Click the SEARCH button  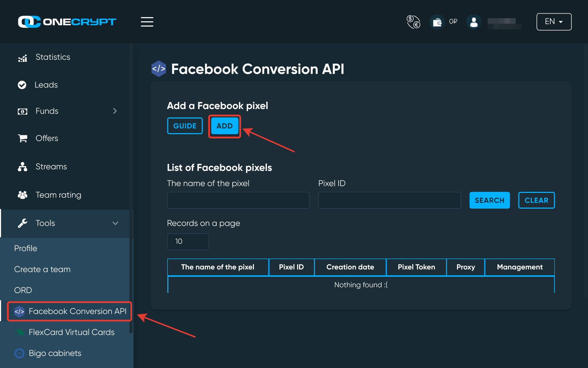point(489,200)
